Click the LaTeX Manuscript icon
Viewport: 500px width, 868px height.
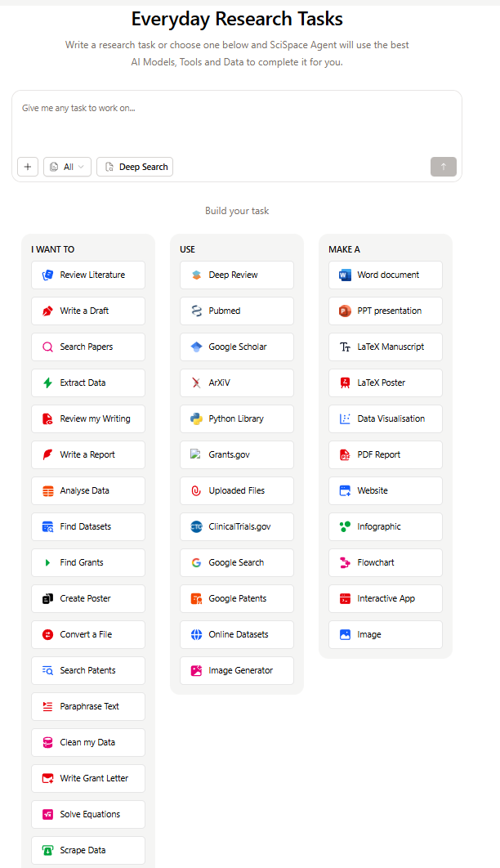point(345,347)
